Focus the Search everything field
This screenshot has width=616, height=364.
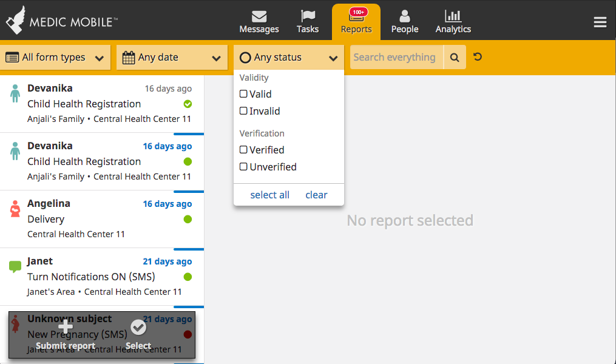(x=397, y=57)
